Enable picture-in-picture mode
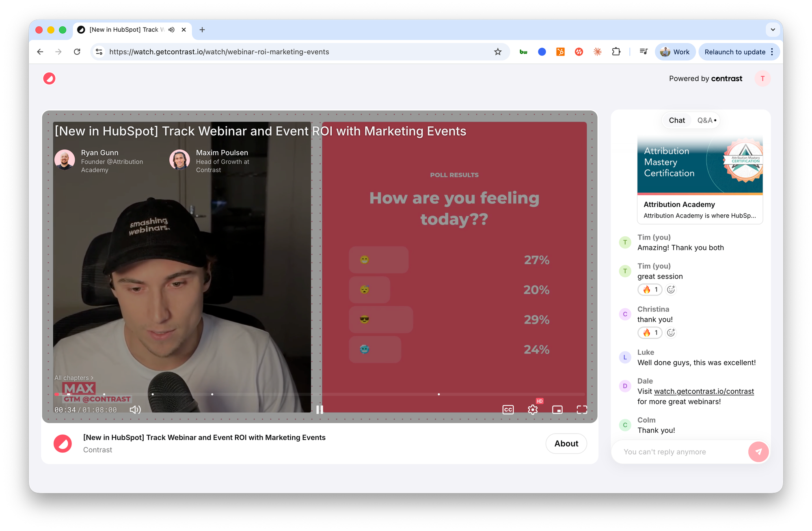The width and height of the screenshot is (812, 531). (557, 410)
